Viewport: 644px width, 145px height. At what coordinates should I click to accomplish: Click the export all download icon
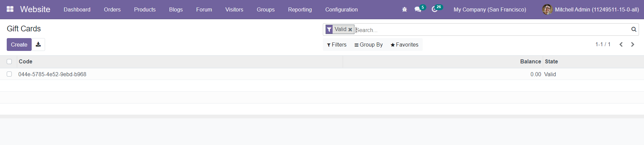pos(38,45)
